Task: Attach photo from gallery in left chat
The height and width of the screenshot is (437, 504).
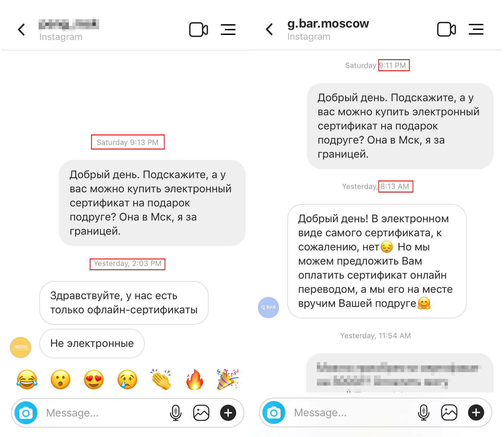Action: click(x=201, y=413)
